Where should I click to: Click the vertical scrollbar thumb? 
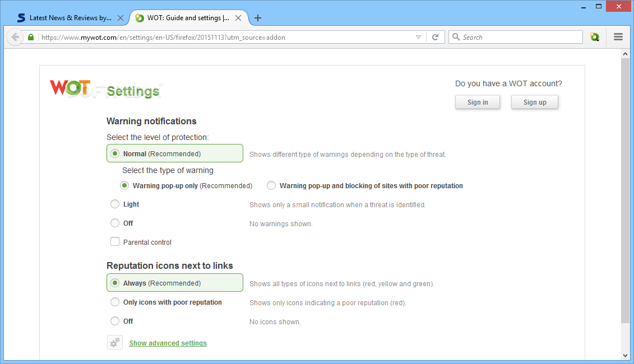coord(625,190)
